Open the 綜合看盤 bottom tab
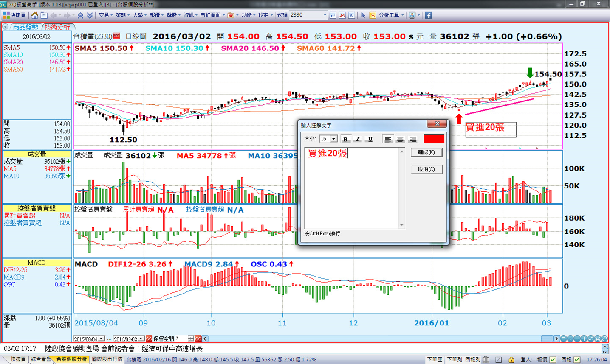Viewport: 610px width, 364px height. click(41, 359)
